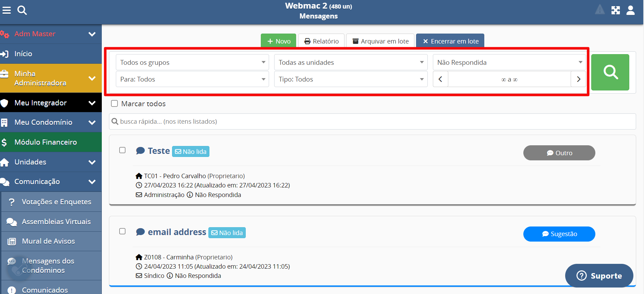Open the Suporte help button
The width and height of the screenshot is (644, 294).
(x=599, y=275)
